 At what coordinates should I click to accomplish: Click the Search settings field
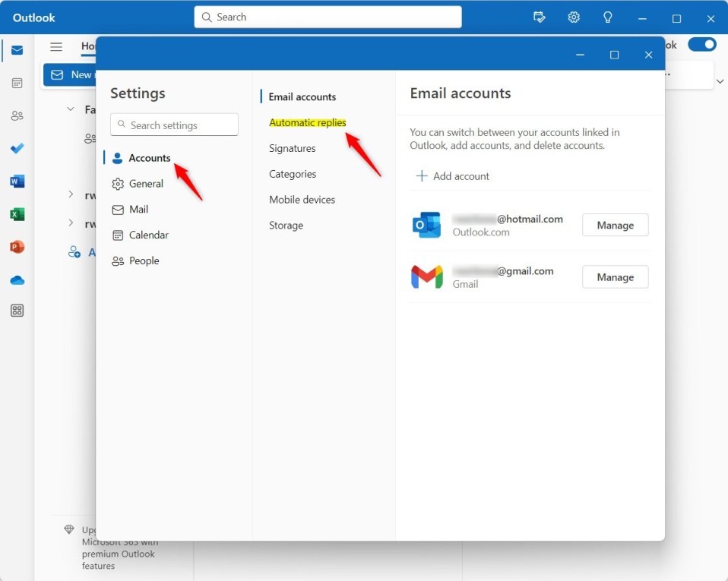174,123
